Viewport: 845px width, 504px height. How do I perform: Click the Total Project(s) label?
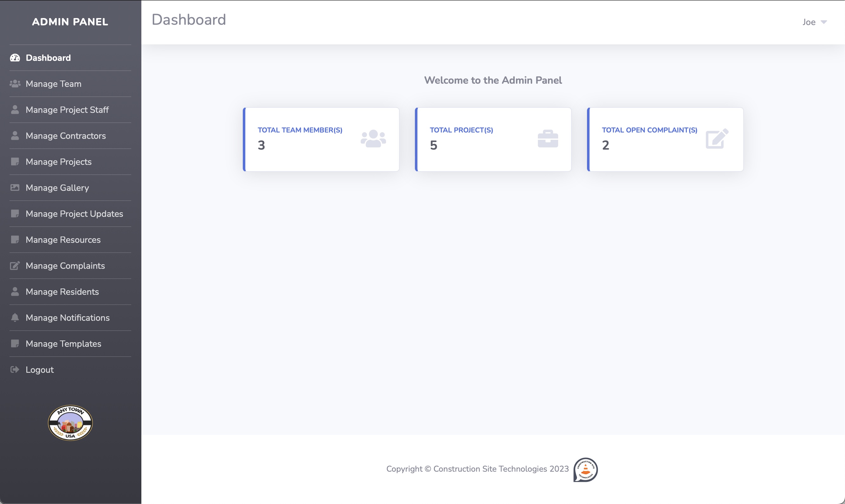pyautogui.click(x=461, y=130)
